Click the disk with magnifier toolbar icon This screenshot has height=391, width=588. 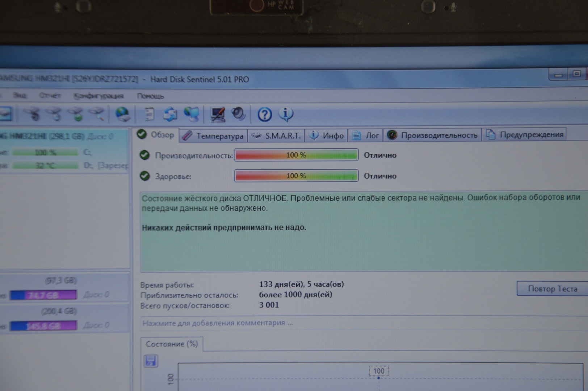point(97,114)
